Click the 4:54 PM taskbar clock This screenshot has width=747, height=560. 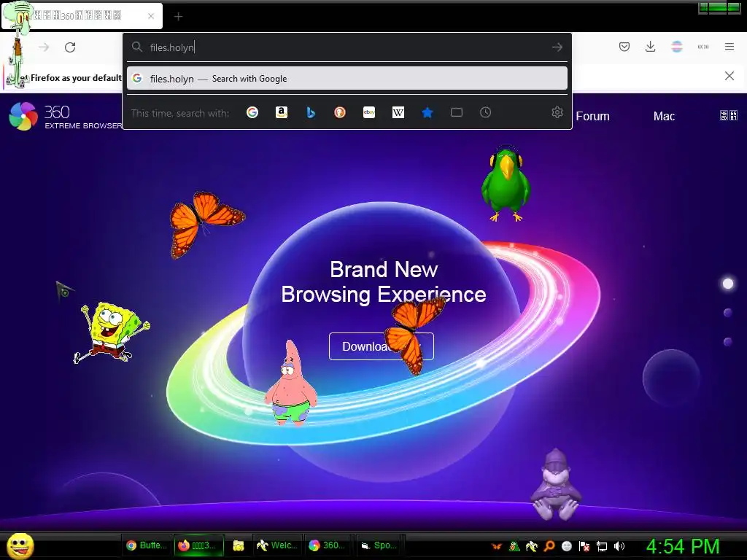tap(683, 546)
